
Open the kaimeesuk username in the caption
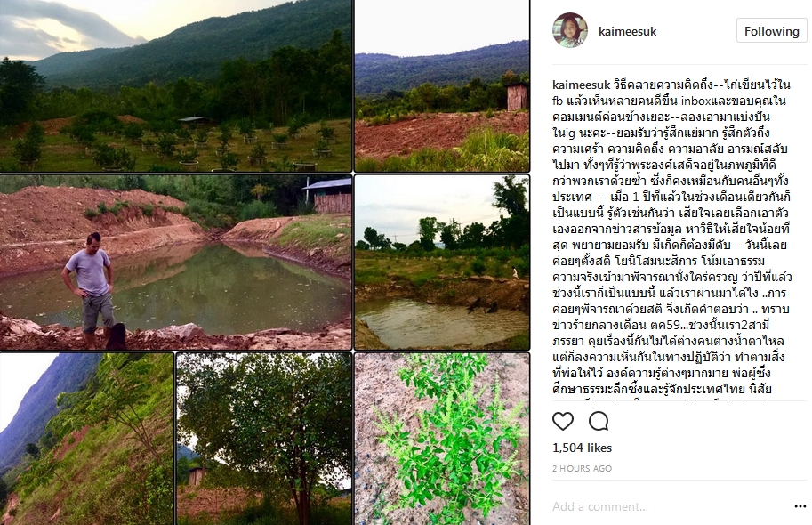pos(581,85)
